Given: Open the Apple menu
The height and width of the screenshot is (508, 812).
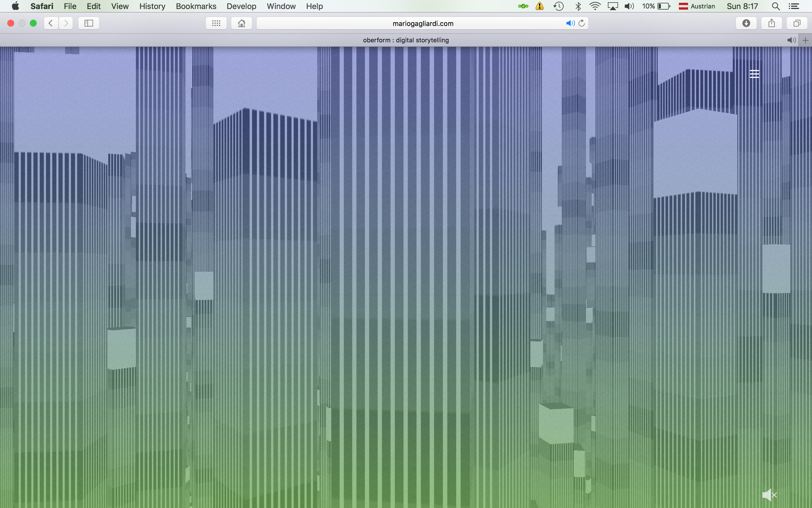Looking at the screenshot, I should click(x=16, y=6).
